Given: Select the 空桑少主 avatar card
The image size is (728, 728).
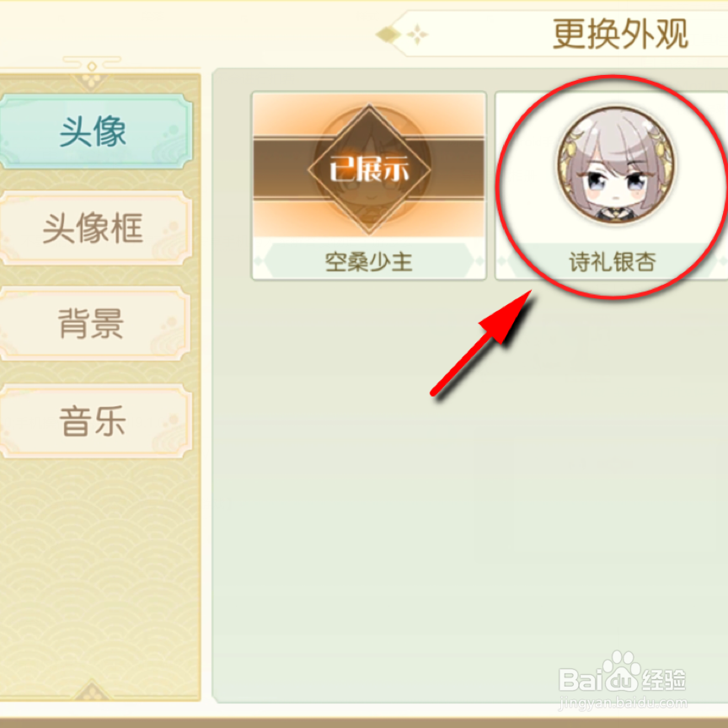Looking at the screenshot, I should click(x=369, y=185).
